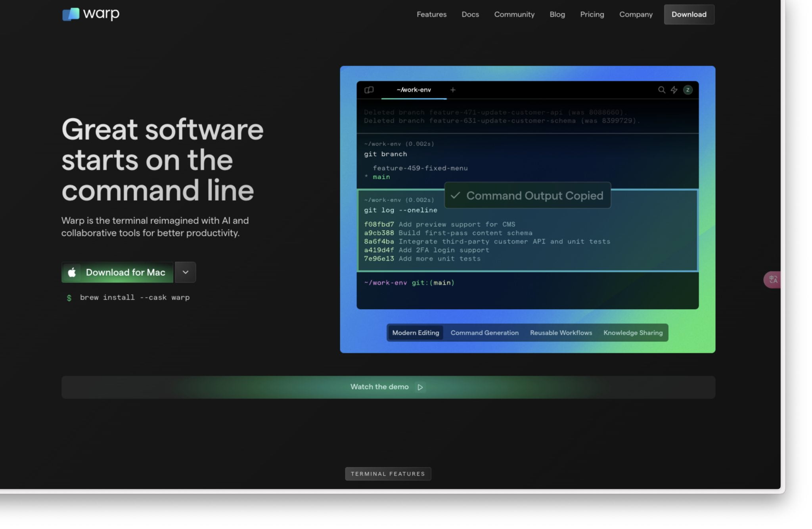Image resolution: width=812 pixels, height=529 pixels.
Task: Open the Pricing link
Action: click(592, 15)
